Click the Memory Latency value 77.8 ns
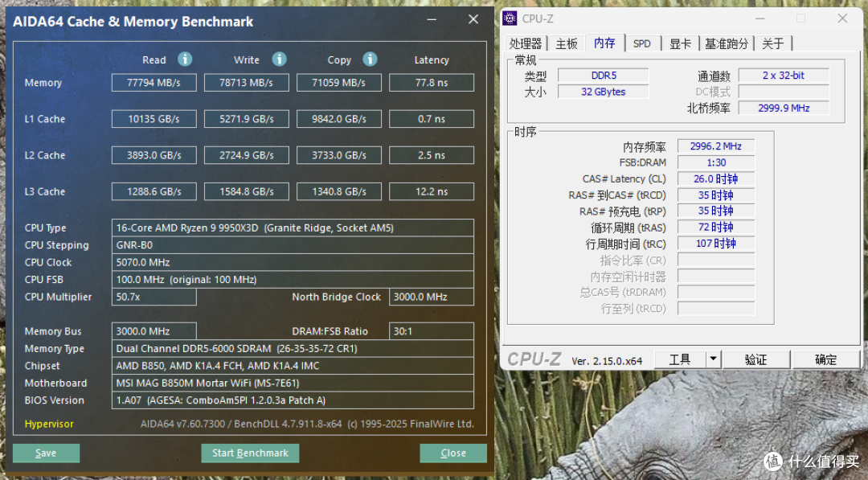The width and height of the screenshot is (868, 480). (x=432, y=83)
